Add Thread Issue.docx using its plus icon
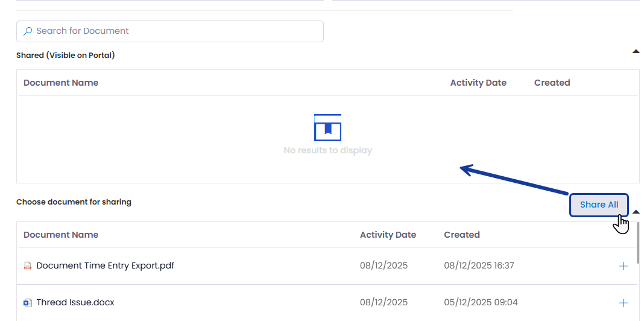The image size is (644, 321). pos(623,303)
